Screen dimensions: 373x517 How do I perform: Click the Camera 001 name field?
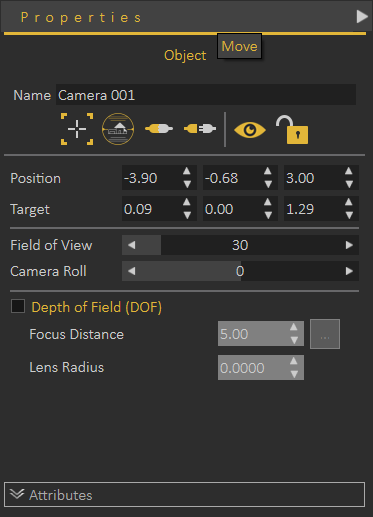pyautogui.click(x=206, y=95)
